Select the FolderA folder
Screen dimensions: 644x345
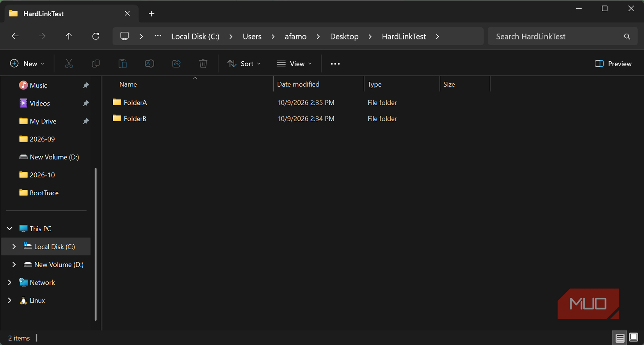pos(130,102)
